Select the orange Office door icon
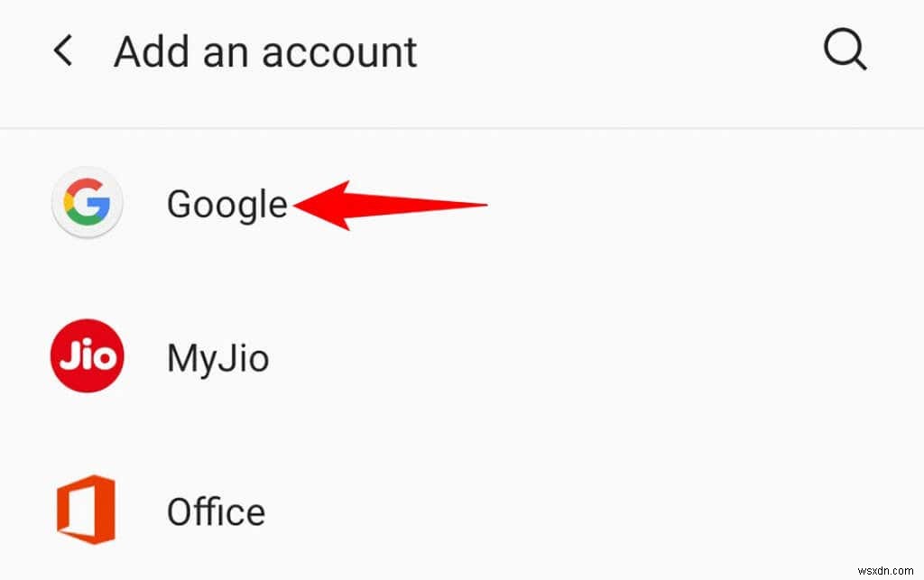The image size is (924, 580). [x=86, y=511]
